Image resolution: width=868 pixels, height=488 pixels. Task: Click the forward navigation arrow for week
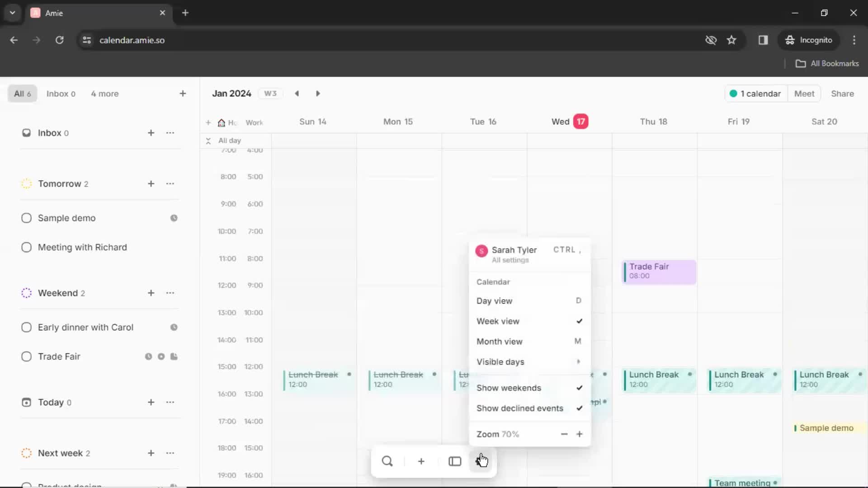318,93
